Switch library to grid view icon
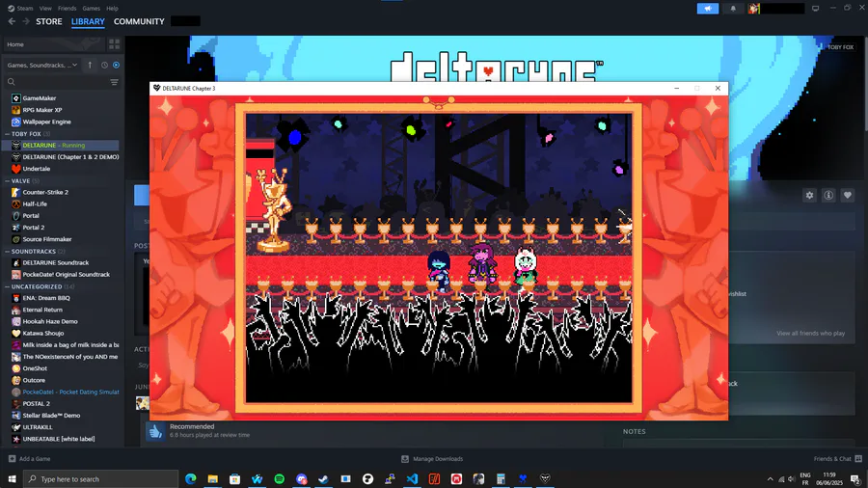Screen dimensions: 868x488 [114, 44]
